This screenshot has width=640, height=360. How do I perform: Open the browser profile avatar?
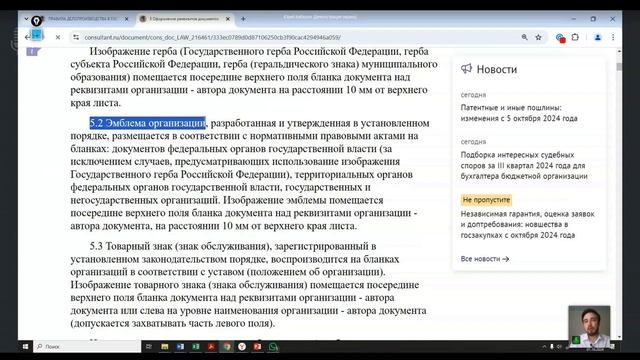tap(598, 37)
